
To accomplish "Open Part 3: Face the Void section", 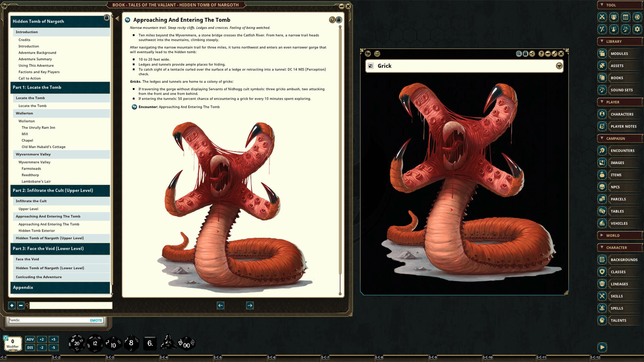I will click(x=48, y=248).
